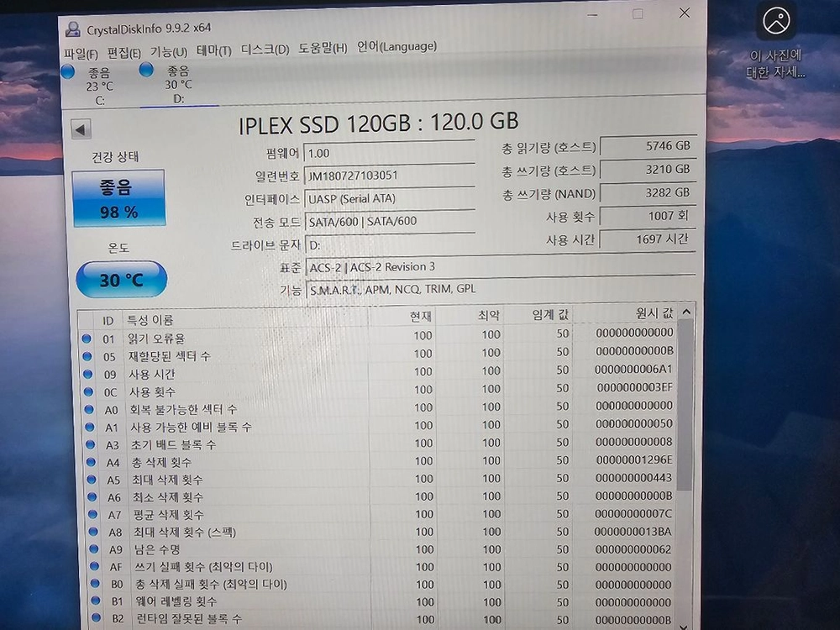Close the CrystalDiskInfo window

pos(684,13)
